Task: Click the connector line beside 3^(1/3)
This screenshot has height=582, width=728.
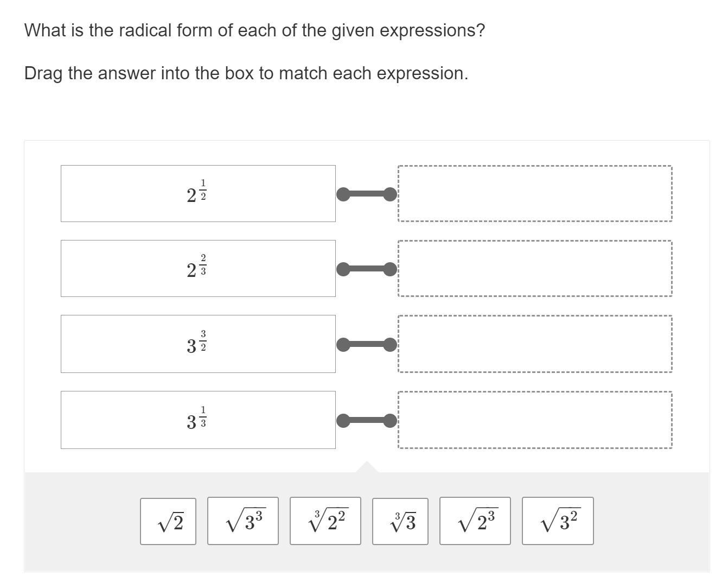Action: point(367,420)
